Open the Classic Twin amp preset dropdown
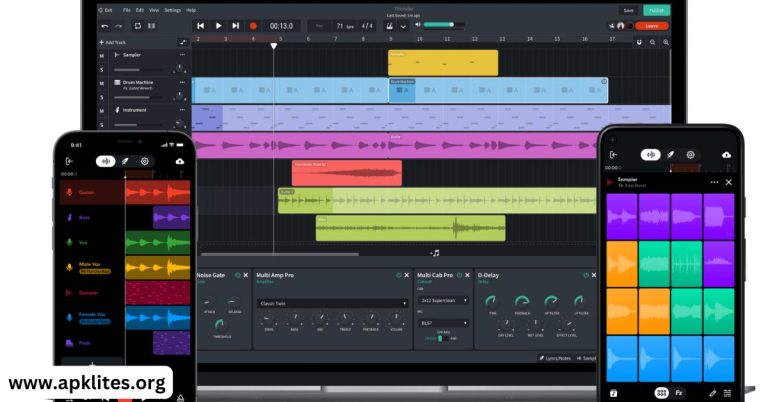 tap(332, 302)
